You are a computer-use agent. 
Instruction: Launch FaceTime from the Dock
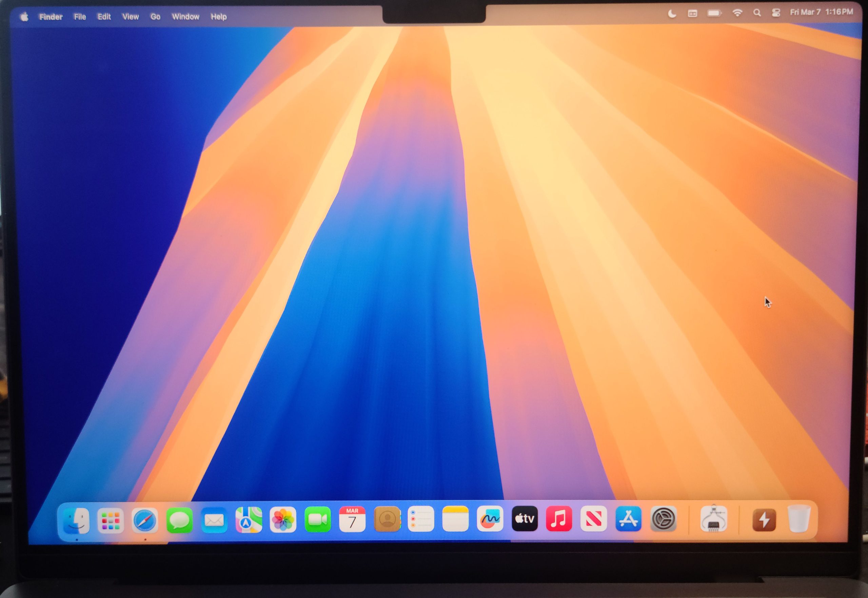pos(318,519)
